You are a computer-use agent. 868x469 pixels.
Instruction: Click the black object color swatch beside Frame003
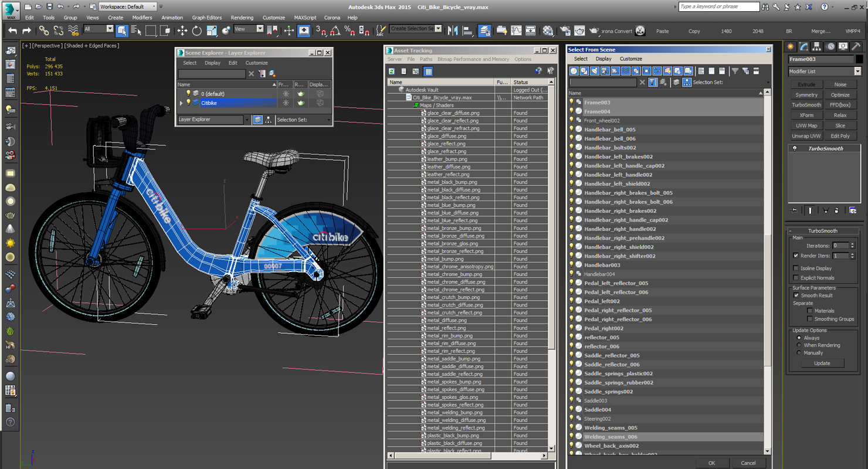pos(859,59)
